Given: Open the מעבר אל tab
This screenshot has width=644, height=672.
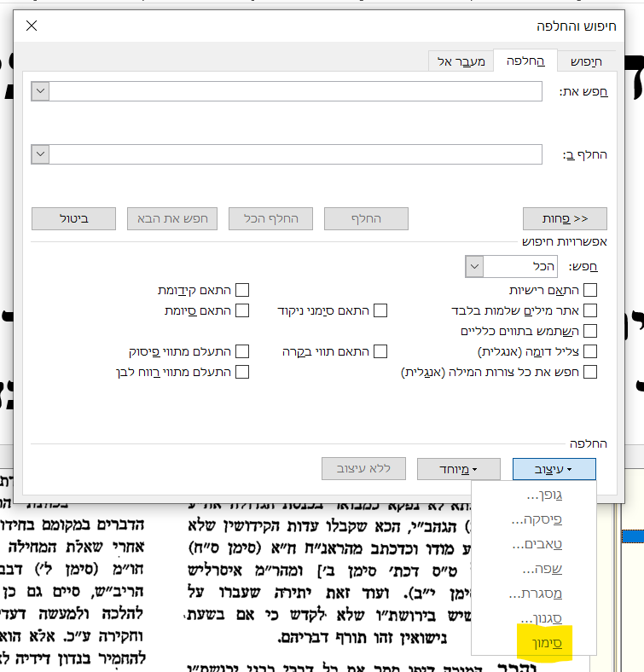Looking at the screenshot, I should [461, 61].
